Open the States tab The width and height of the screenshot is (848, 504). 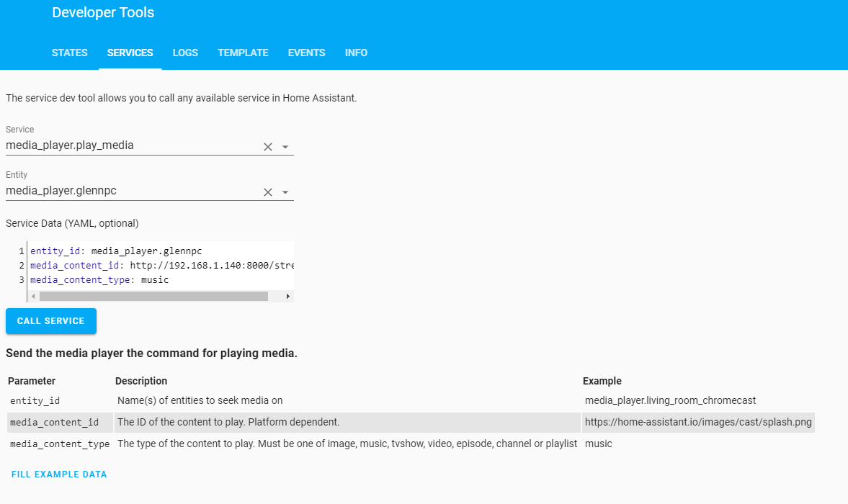coord(70,53)
